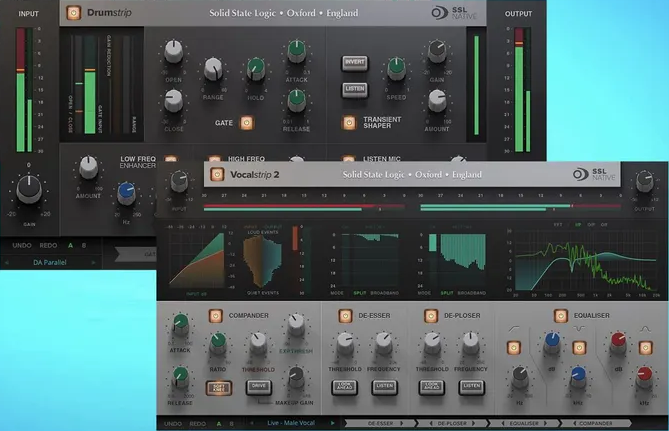Toggle the De-Ploser section power icon

429,316
